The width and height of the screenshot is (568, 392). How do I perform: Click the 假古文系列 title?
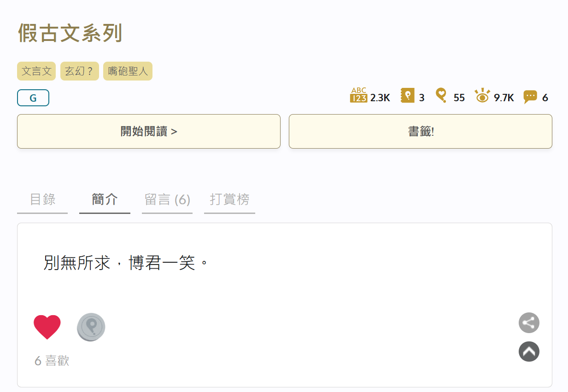pos(70,33)
